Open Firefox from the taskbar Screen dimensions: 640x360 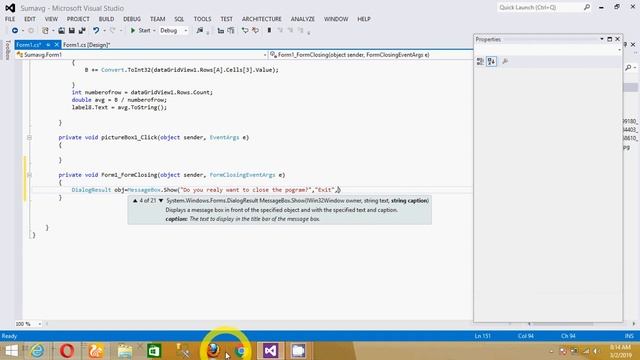pyautogui.click(x=213, y=351)
